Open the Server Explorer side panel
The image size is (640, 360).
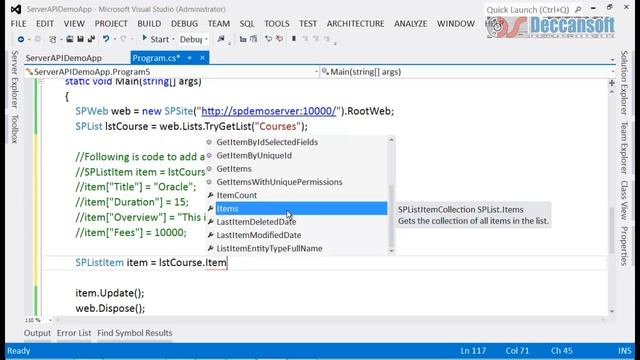pos(15,79)
